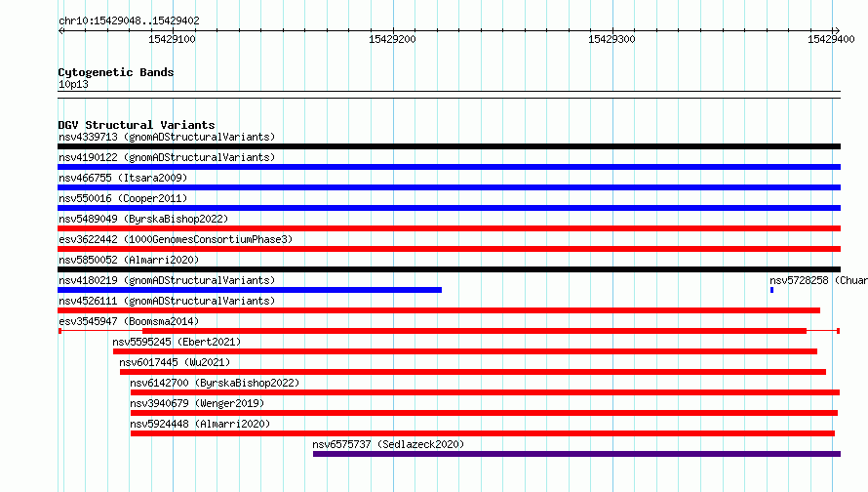The height and width of the screenshot is (492, 868).
Task: Click the red bar of nsv5924448
Action: (x=483, y=433)
